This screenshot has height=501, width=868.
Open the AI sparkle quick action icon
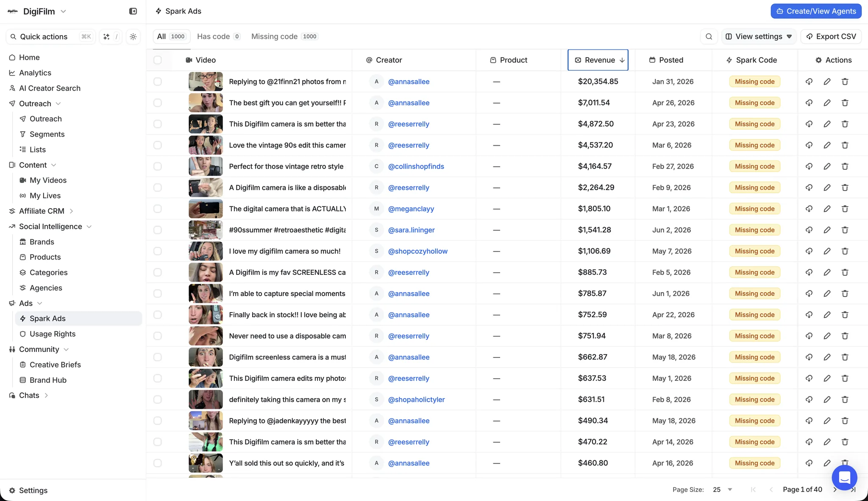pyautogui.click(x=106, y=37)
